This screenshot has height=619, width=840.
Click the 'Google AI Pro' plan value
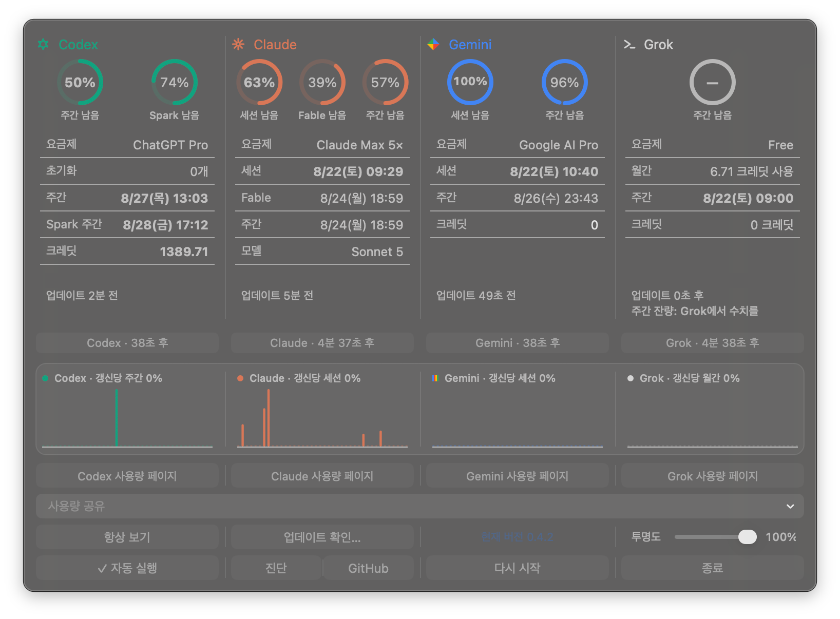click(559, 145)
